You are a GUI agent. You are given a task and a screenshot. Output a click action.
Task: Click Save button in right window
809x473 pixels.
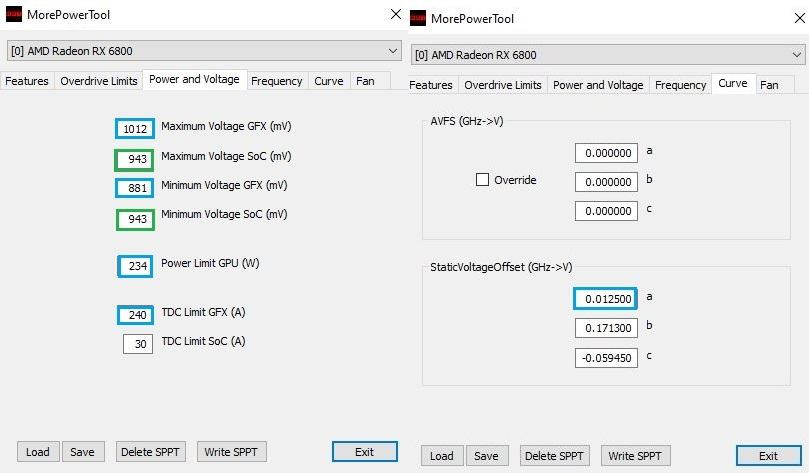click(x=487, y=456)
